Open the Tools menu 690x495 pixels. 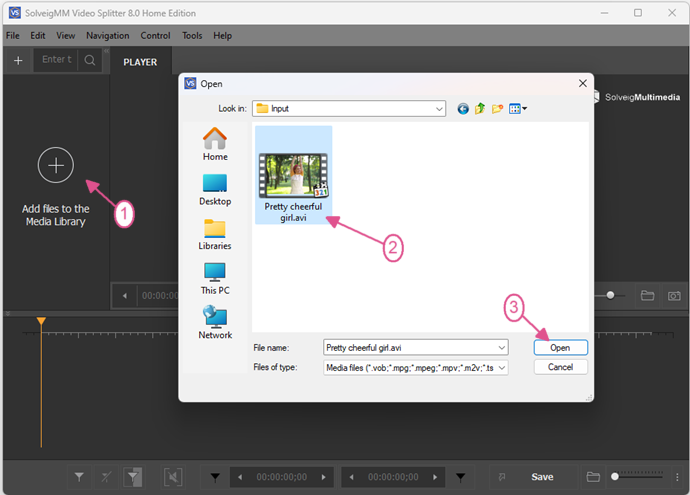(x=192, y=36)
